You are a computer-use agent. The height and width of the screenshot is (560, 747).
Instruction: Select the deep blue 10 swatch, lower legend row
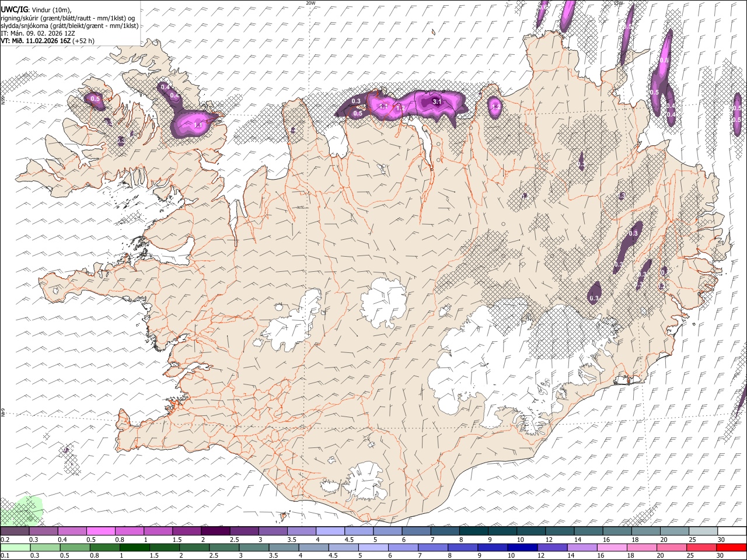coord(522,547)
